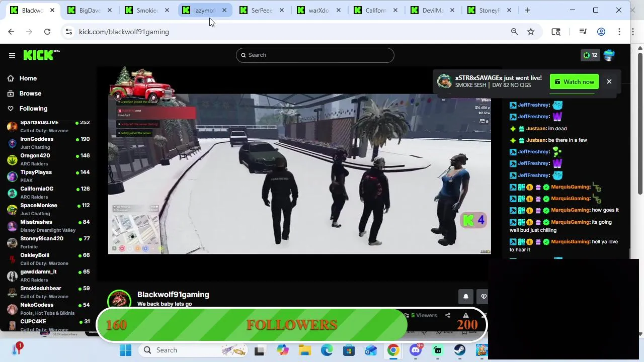Open File Explorer from taskbar

(x=304, y=350)
